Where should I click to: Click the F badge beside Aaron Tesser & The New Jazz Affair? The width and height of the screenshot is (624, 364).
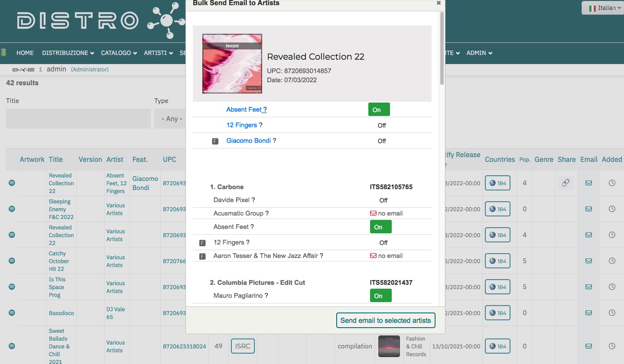coord(202,256)
